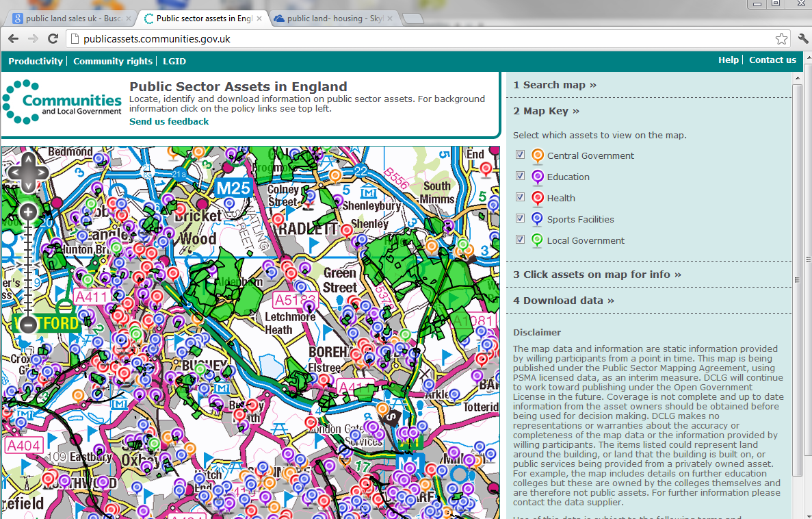
Task: Disable the Sports Facilities checkbox
Action: coord(520,218)
